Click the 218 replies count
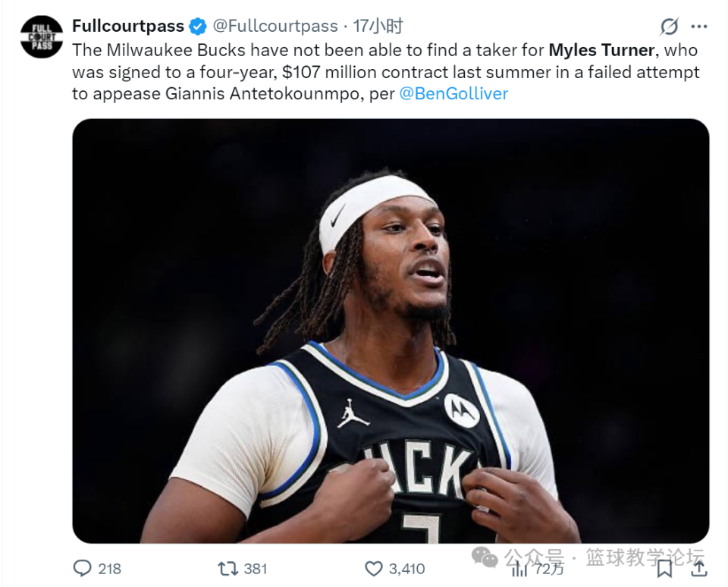The height and width of the screenshot is (587, 728). 109,569
